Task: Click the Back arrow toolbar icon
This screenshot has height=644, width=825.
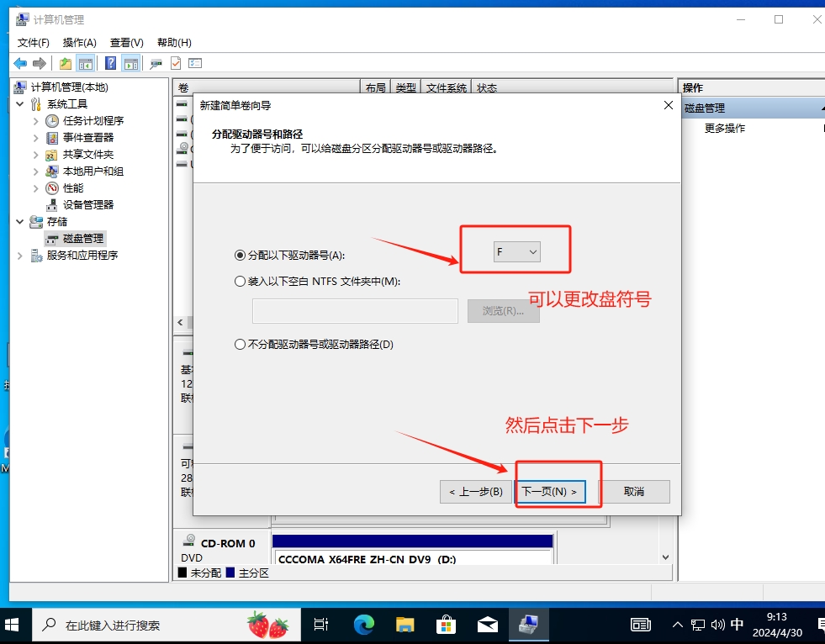Action: coord(20,64)
